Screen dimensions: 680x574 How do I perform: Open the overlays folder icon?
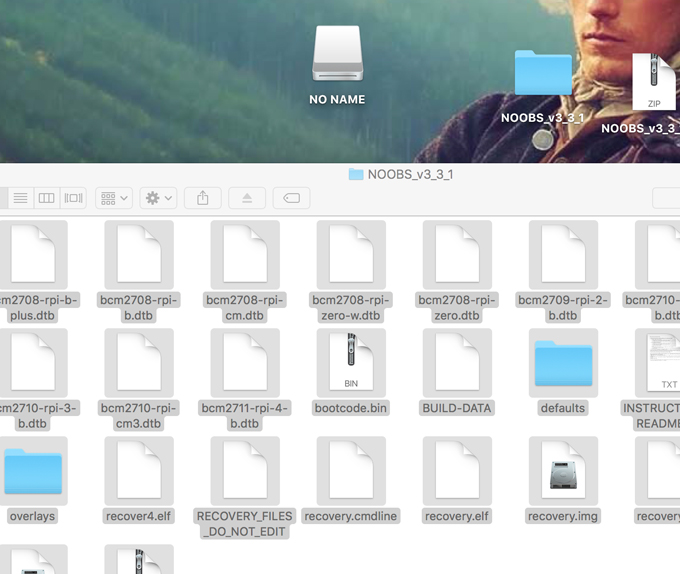tap(33, 471)
